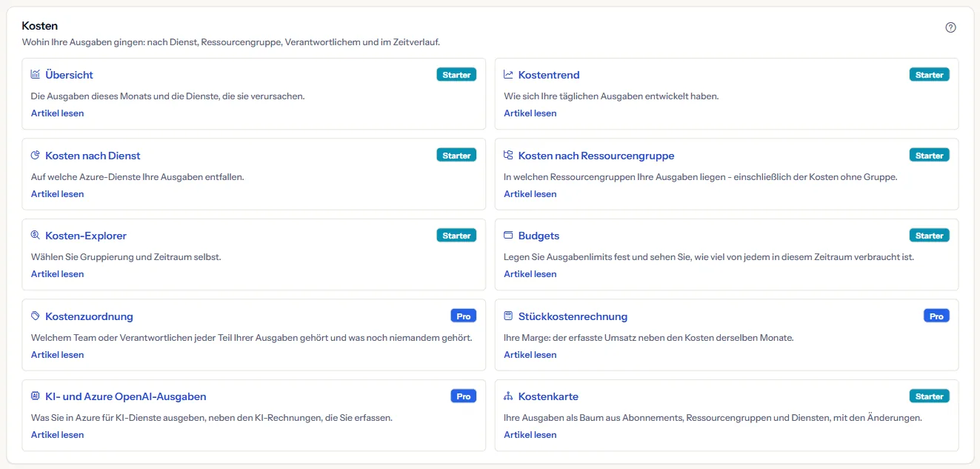The image size is (980, 469).
Task: Click the Kosten nach Dienst pie icon
Action: 36,156
